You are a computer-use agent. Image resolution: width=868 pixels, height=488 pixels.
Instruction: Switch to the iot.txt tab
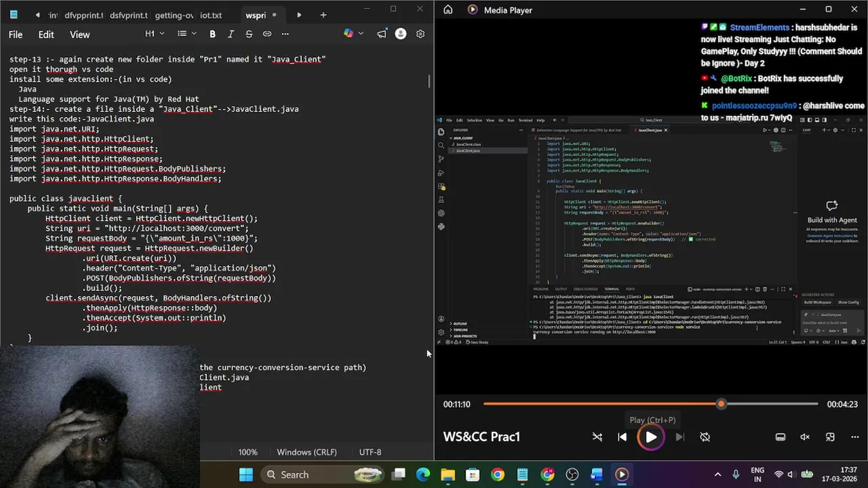211,15
